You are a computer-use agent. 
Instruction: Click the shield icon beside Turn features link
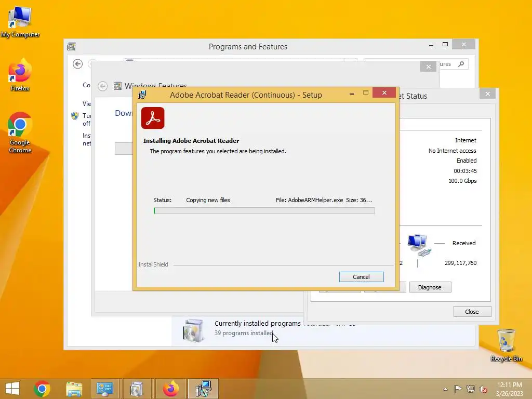click(75, 116)
